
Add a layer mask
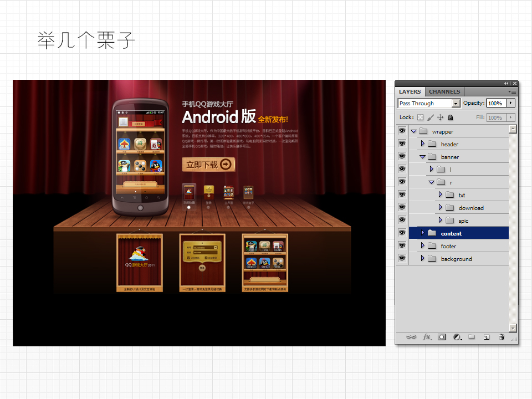tap(442, 337)
